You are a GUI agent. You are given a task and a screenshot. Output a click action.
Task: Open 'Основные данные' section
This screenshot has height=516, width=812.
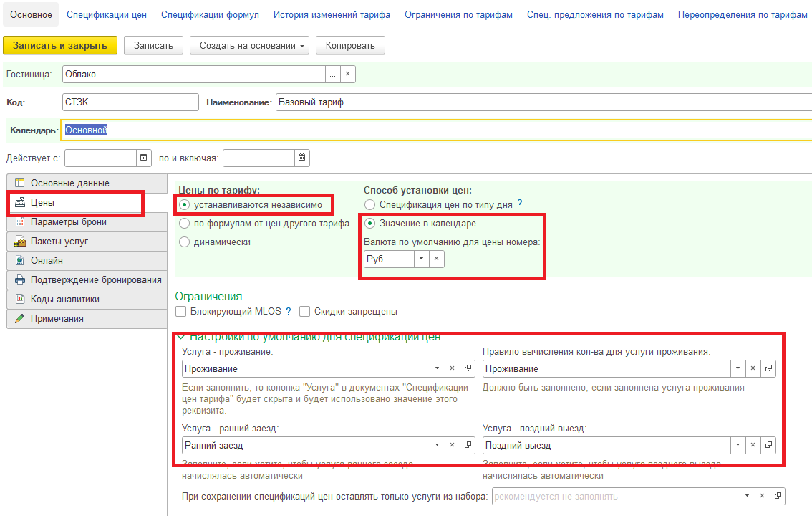[x=87, y=183]
